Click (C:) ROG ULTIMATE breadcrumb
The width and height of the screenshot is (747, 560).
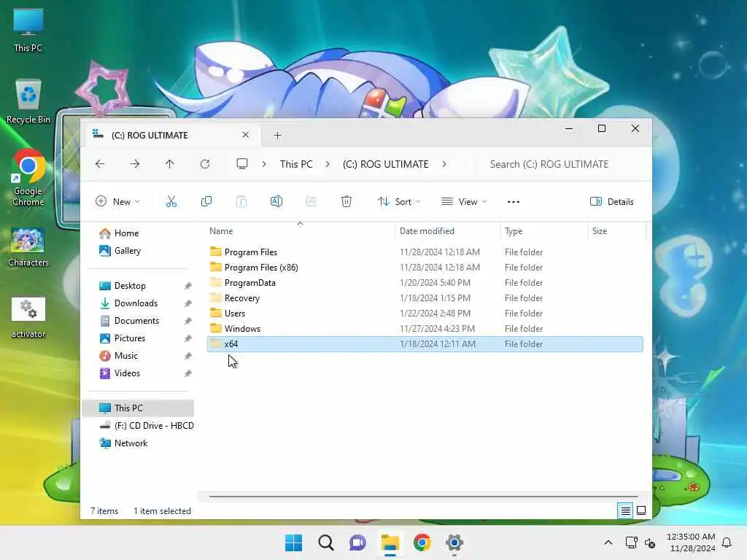(x=385, y=164)
